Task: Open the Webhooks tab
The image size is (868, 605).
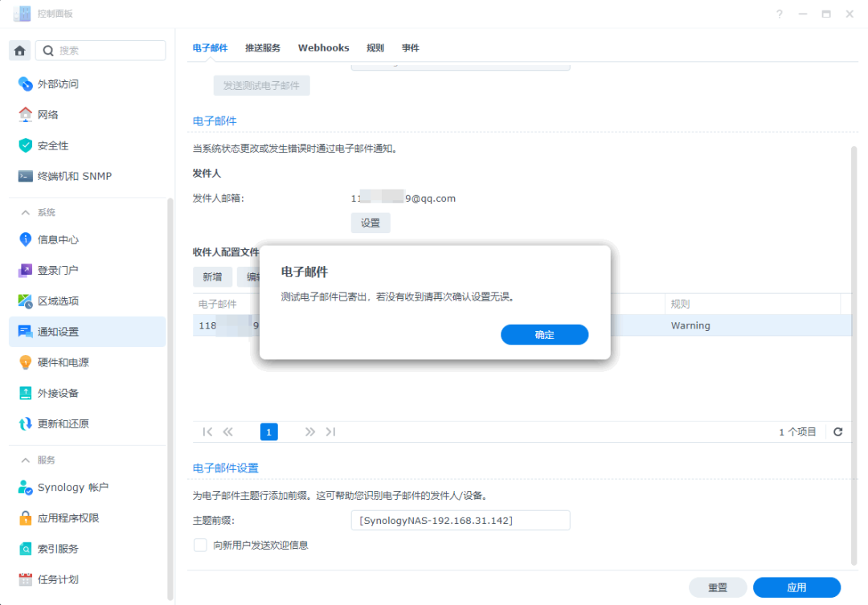Action: [323, 47]
